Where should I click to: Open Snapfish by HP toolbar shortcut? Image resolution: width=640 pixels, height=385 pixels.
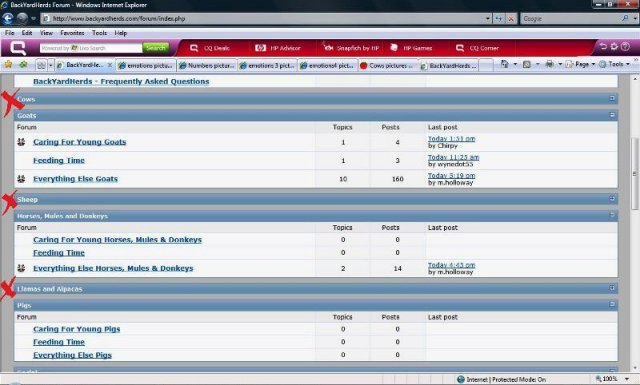(x=351, y=48)
